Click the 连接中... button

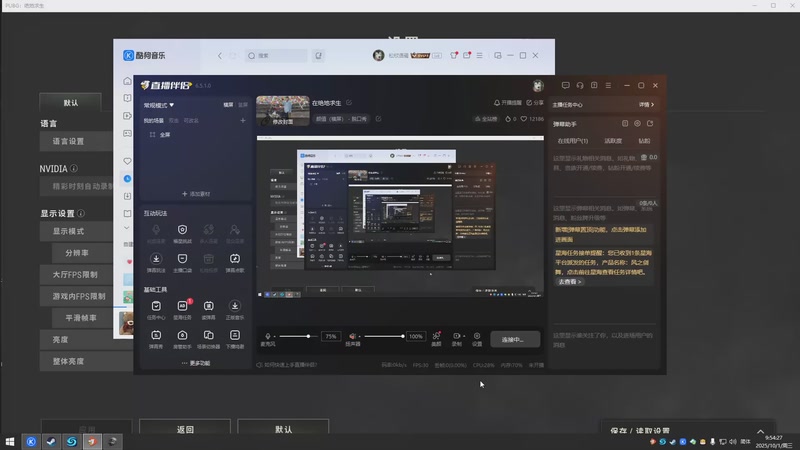(x=515, y=339)
